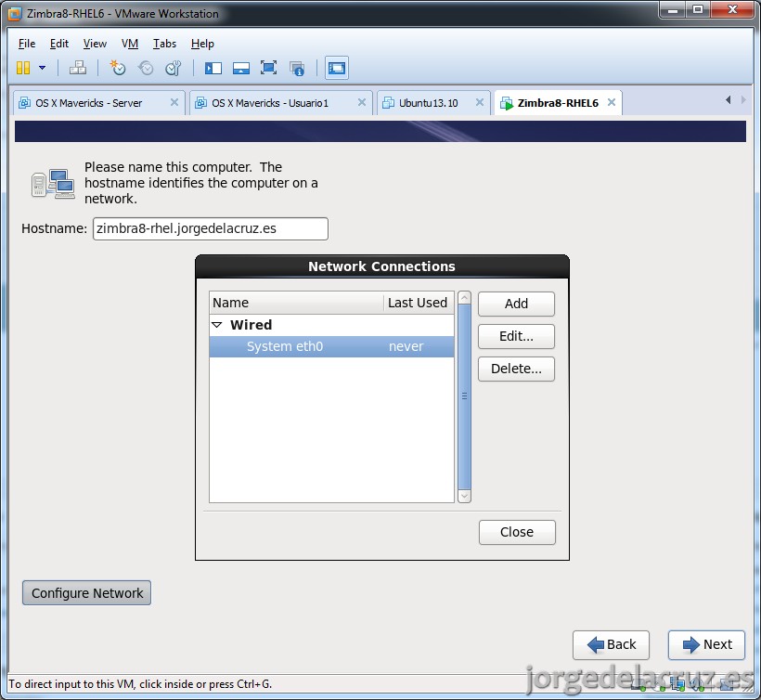Click the VMware Workstation title bar icon
Viewport: 761px width, 700px height.
coord(15,14)
